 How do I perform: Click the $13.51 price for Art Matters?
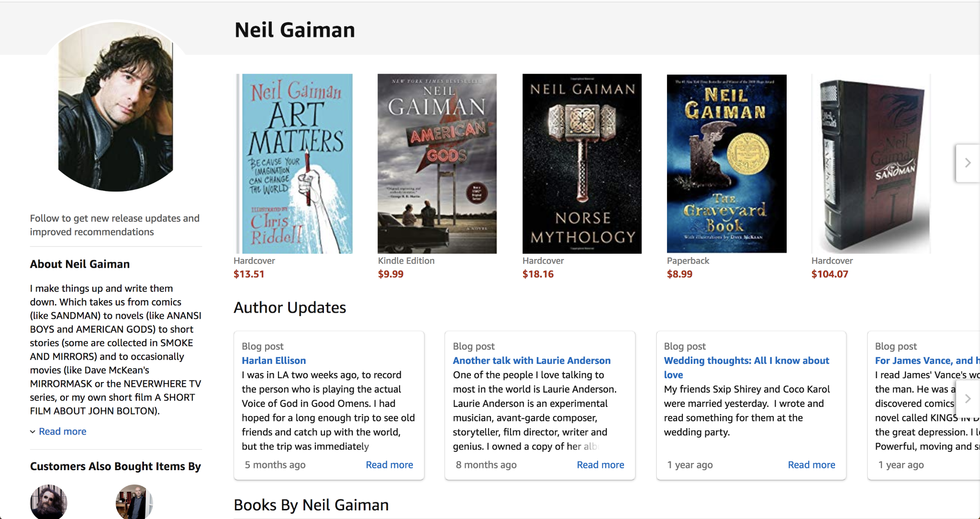click(249, 274)
